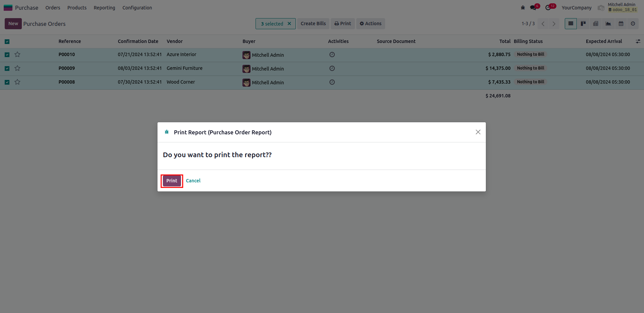Cancel the print report dialog
Viewport: 644px width, 313px height.
tap(193, 181)
